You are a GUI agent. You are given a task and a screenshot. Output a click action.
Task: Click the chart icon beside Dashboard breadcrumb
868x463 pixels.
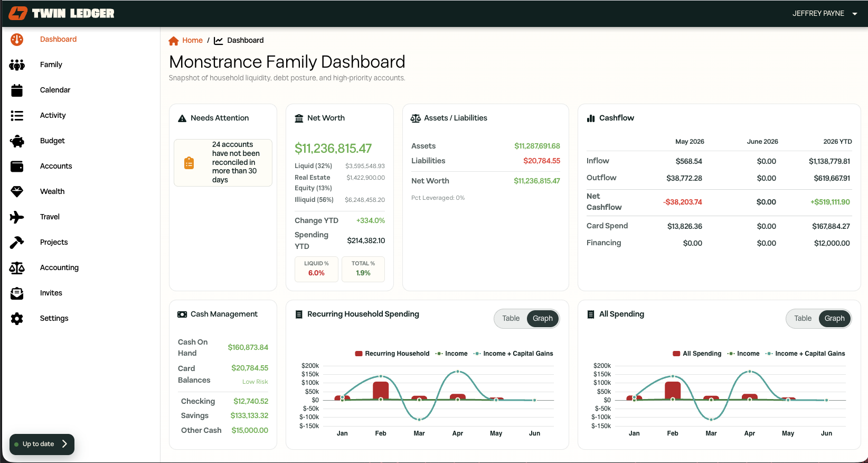[x=218, y=41]
